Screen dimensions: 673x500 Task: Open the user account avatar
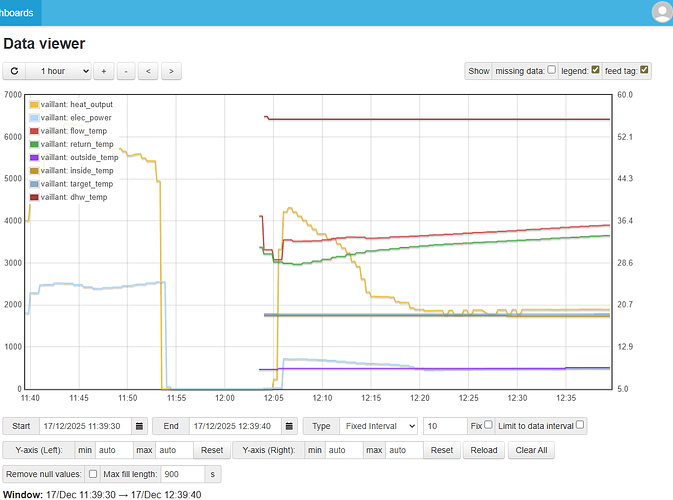pos(661,12)
